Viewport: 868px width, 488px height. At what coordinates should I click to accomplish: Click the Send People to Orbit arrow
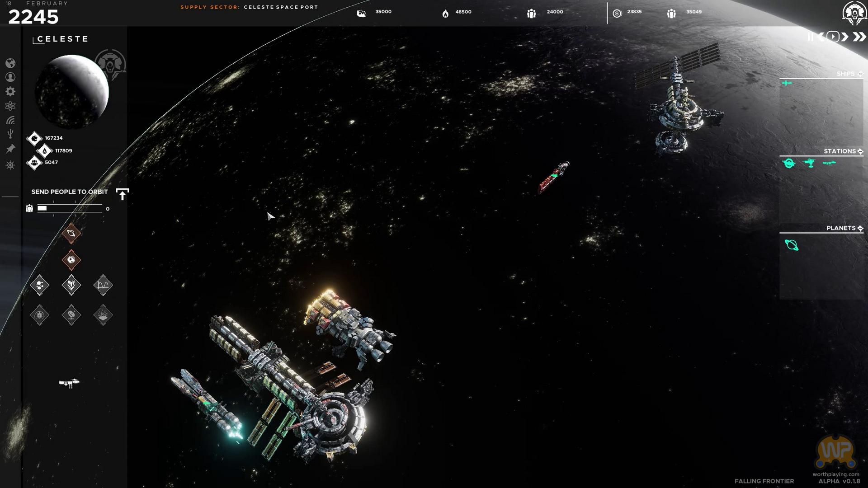coord(122,194)
